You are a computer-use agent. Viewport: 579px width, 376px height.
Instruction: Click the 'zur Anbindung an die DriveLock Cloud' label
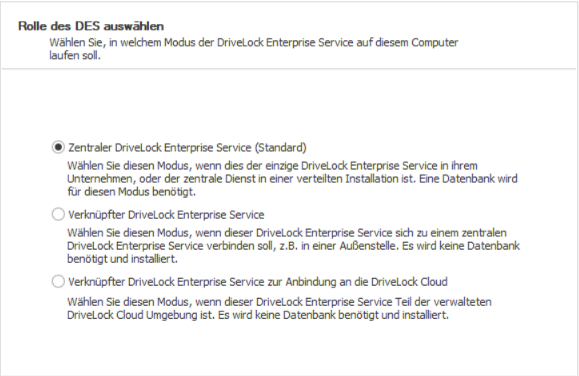(357, 282)
